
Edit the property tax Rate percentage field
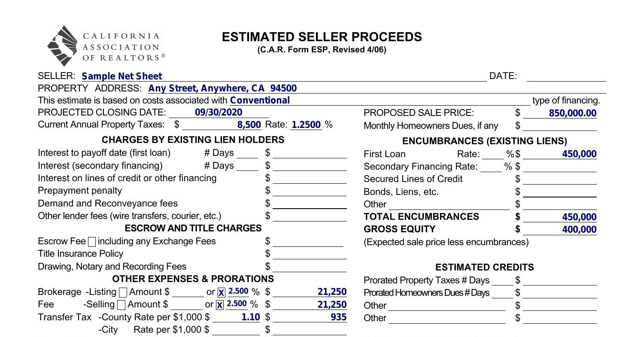(x=306, y=125)
